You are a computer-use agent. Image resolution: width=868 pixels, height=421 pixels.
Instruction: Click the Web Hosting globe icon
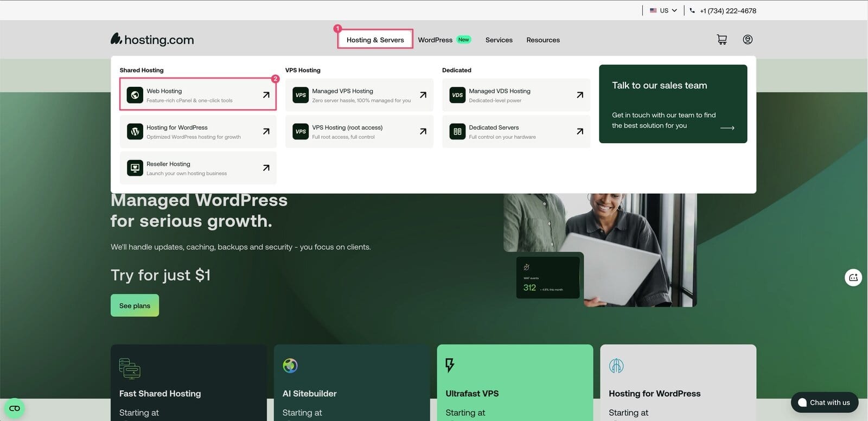point(135,95)
